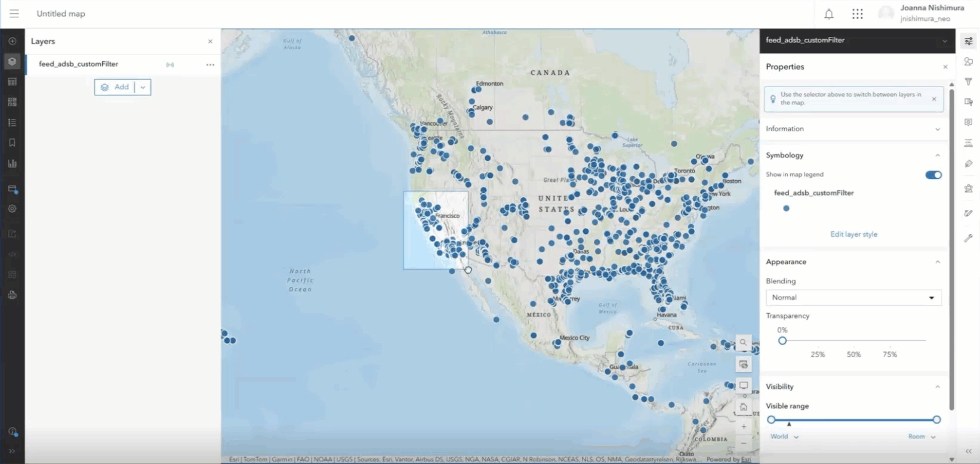Click the Visible range left slider handle
This screenshot has width=980, height=464.
pyautogui.click(x=771, y=420)
